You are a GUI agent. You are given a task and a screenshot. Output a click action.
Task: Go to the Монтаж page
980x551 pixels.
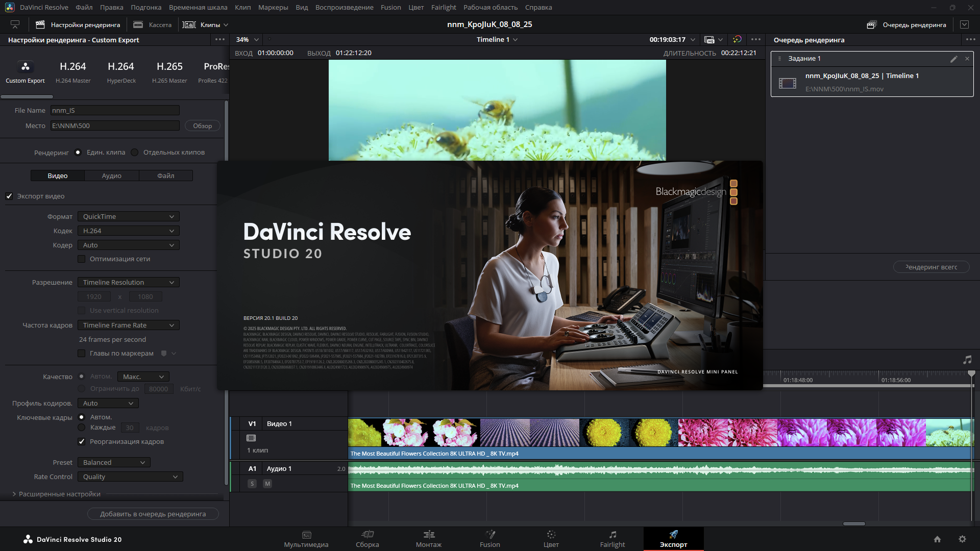429,539
